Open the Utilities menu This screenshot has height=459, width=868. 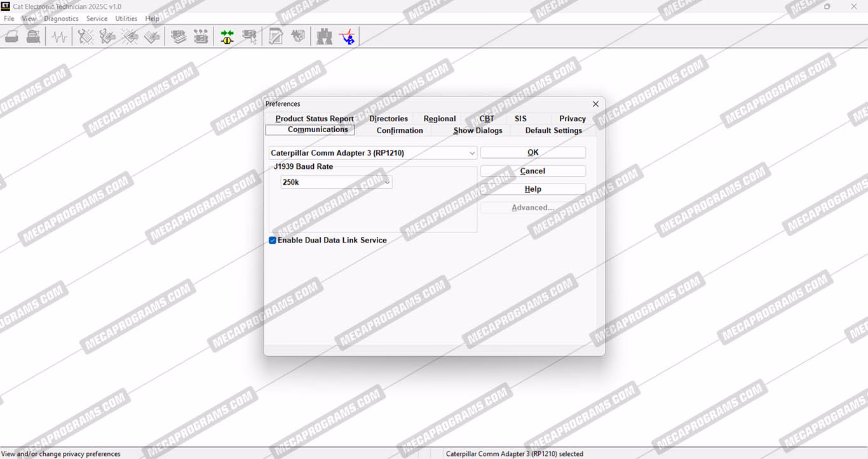click(x=126, y=18)
